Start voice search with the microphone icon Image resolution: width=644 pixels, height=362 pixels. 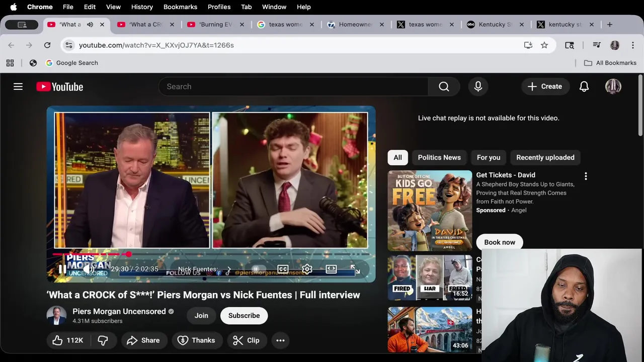478,86
